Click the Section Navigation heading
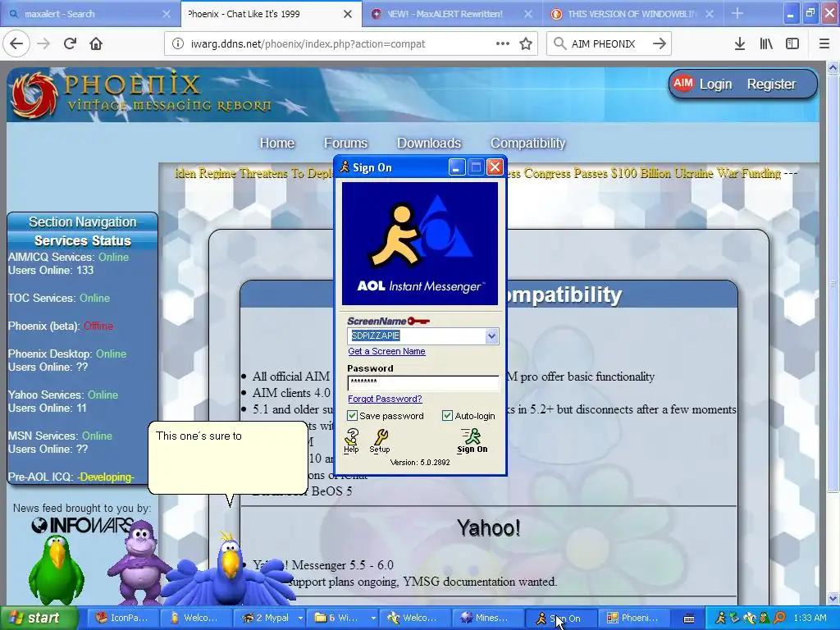This screenshot has height=630, width=840. pos(83,221)
